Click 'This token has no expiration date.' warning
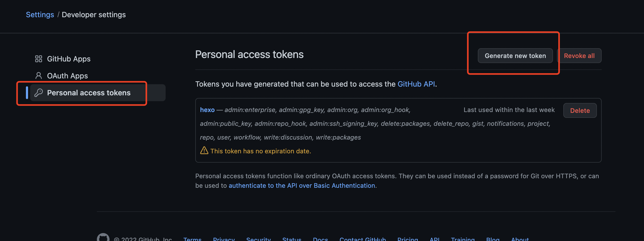 [x=261, y=151]
